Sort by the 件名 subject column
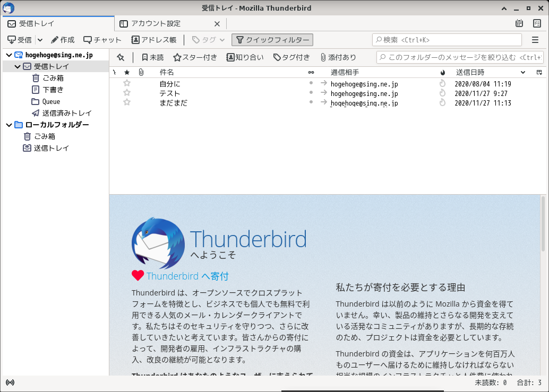The height and width of the screenshot is (392, 549). coord(167,72)
